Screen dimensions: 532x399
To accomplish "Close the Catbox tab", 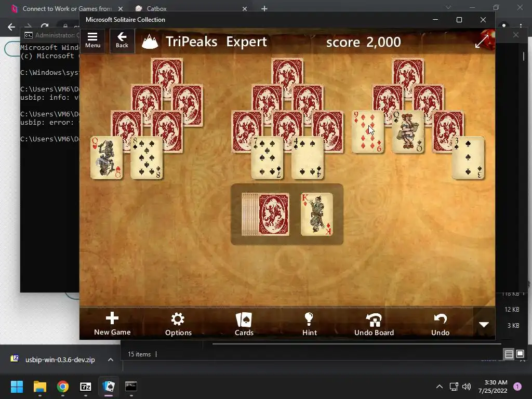I will 245,8.
